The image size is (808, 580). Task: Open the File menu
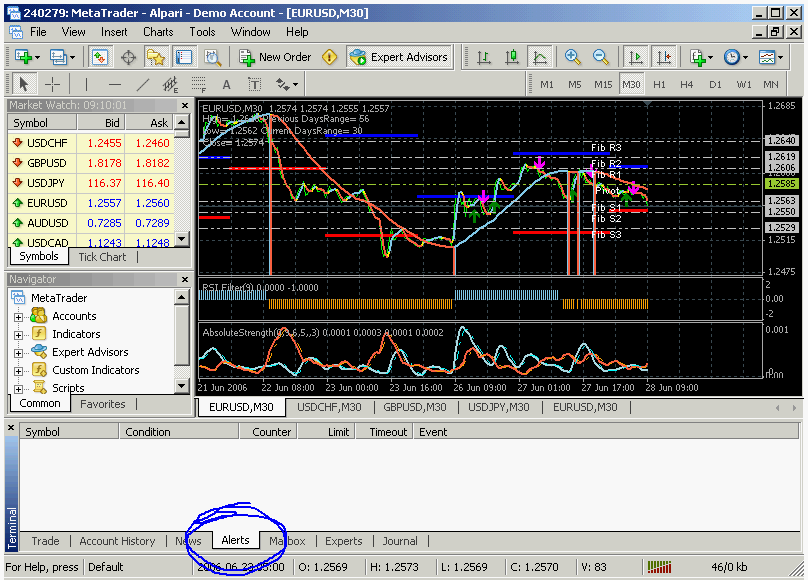pyautogui.click(x=38, y=32)
